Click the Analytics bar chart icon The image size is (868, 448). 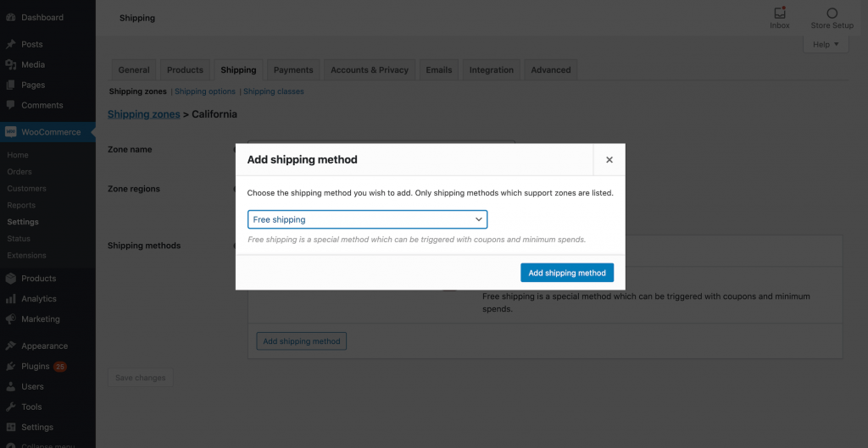pos(10,299)
